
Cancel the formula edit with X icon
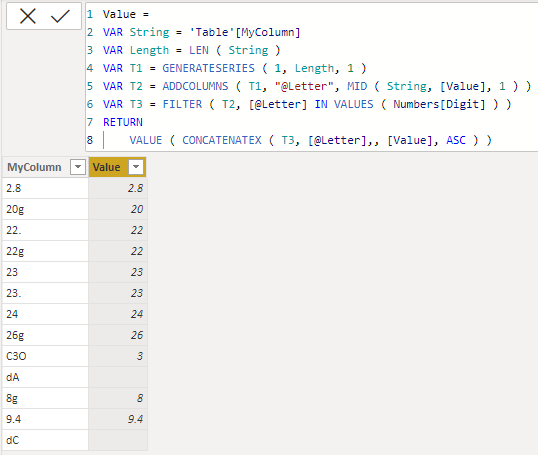point(27,16)
